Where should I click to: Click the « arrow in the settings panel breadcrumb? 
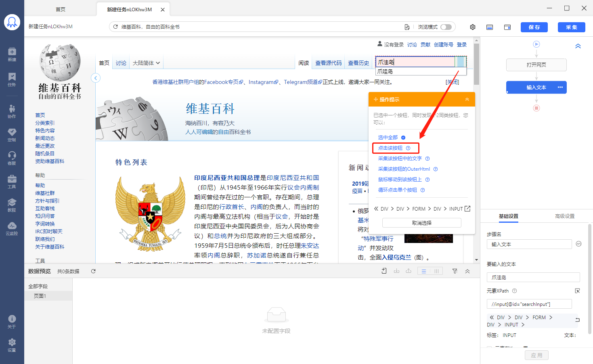[x=492, y=318]
